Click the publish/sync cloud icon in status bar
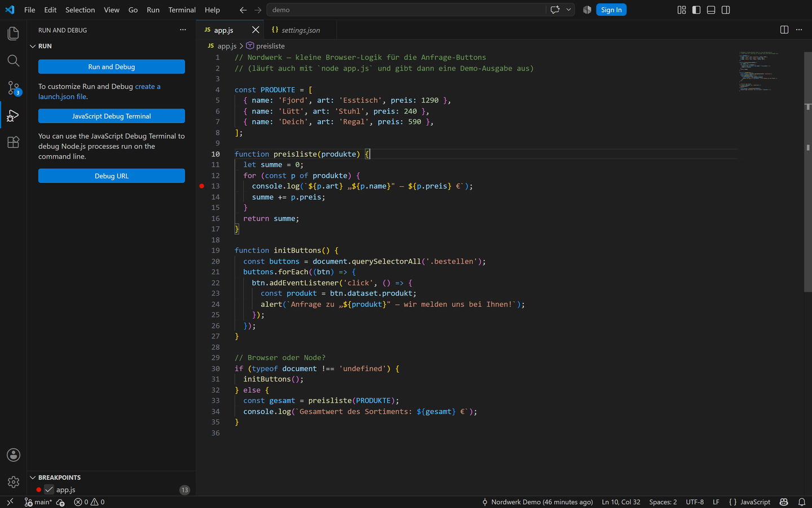Screen dimensions: 812x508 pyautogui.click(x=60, y=502)
